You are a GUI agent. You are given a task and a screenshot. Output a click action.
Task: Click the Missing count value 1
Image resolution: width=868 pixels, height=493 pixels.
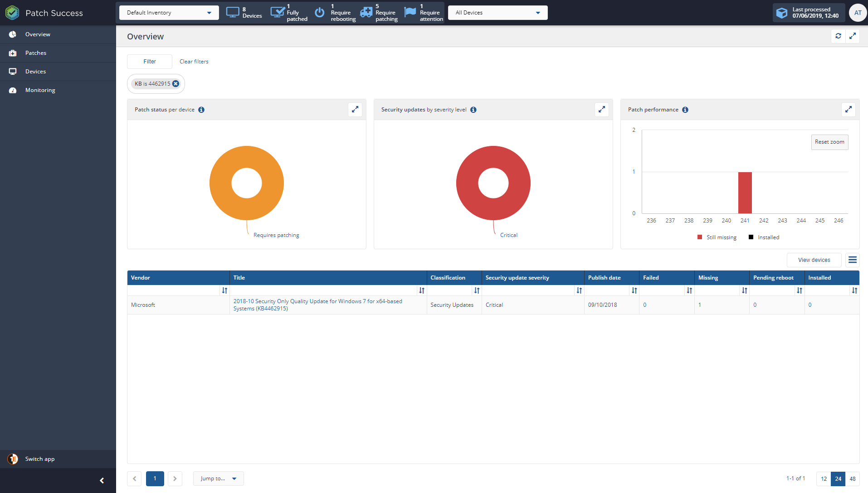(x=700, y=305)
